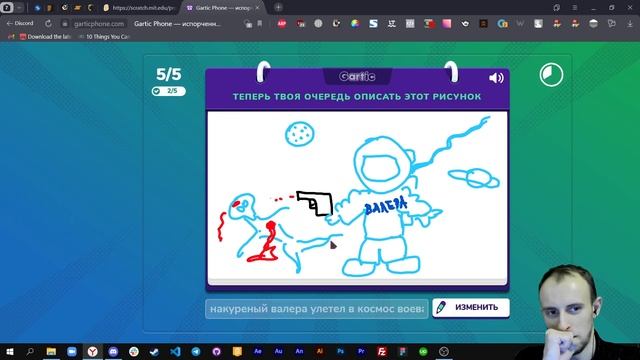Launch Adobe Animate from taskbar
Viewport: 640px width, 360px height.
[299, 351]
